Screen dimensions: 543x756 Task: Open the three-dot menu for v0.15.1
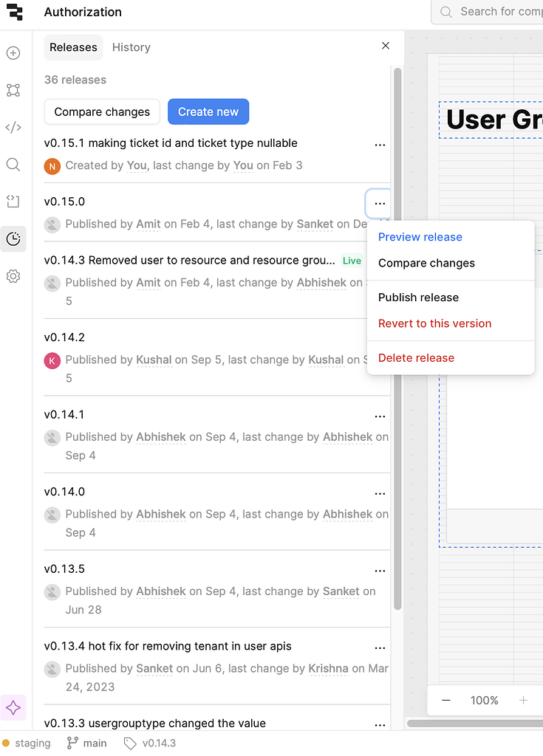[380, 145]
